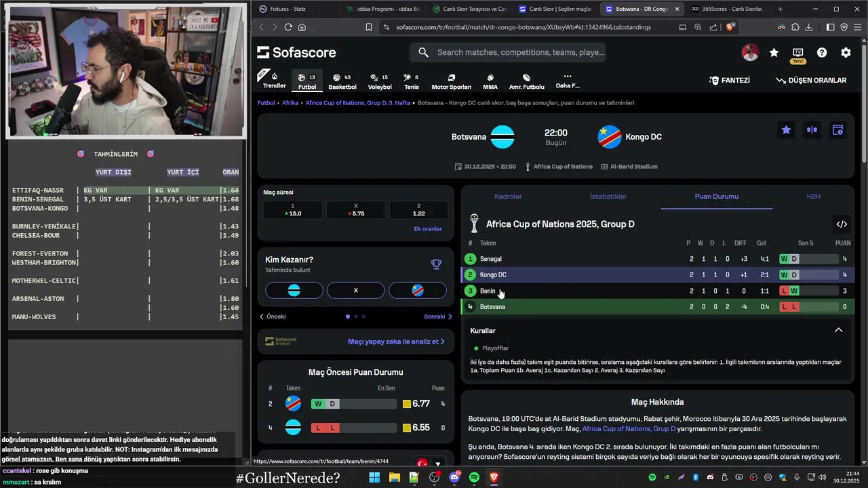Viewport: 868px width, 488px height.
Task: Open the Motor Sporları category
Action: [x=451, y=81]
